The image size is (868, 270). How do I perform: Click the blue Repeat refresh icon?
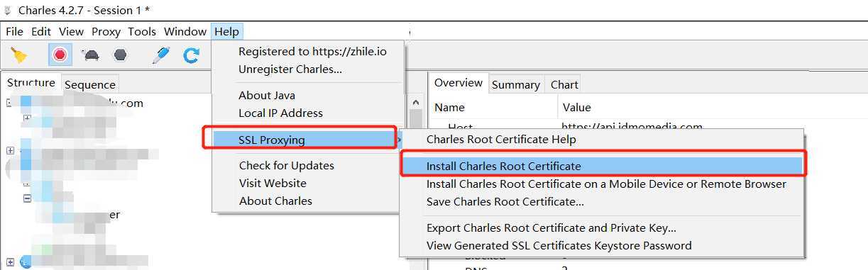(191, 55)
